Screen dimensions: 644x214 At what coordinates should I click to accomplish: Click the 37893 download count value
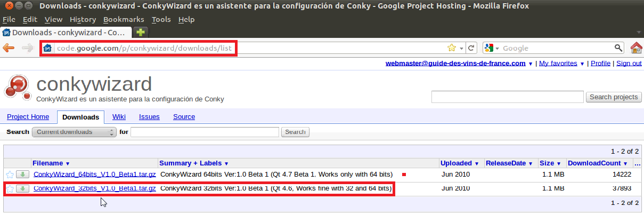pyautogui.click(x=622, y=188)
